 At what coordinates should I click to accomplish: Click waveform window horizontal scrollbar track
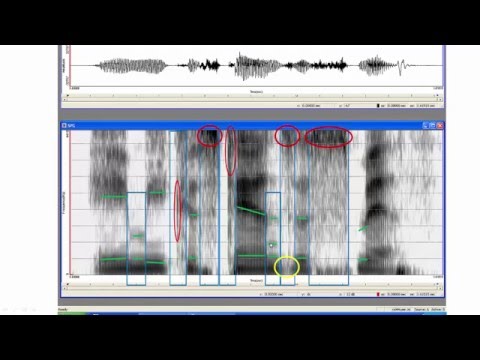click(x=253, y=99)
